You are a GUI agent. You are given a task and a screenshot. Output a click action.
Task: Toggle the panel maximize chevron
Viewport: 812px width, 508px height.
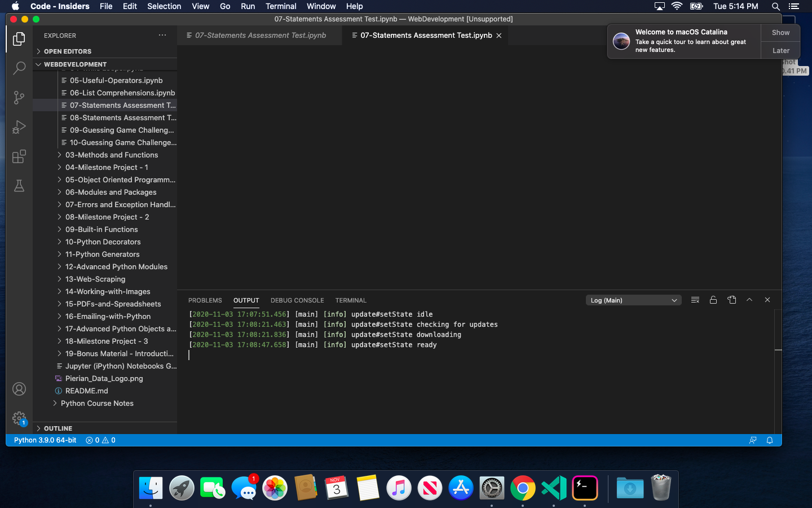click(x=749, y=300)
